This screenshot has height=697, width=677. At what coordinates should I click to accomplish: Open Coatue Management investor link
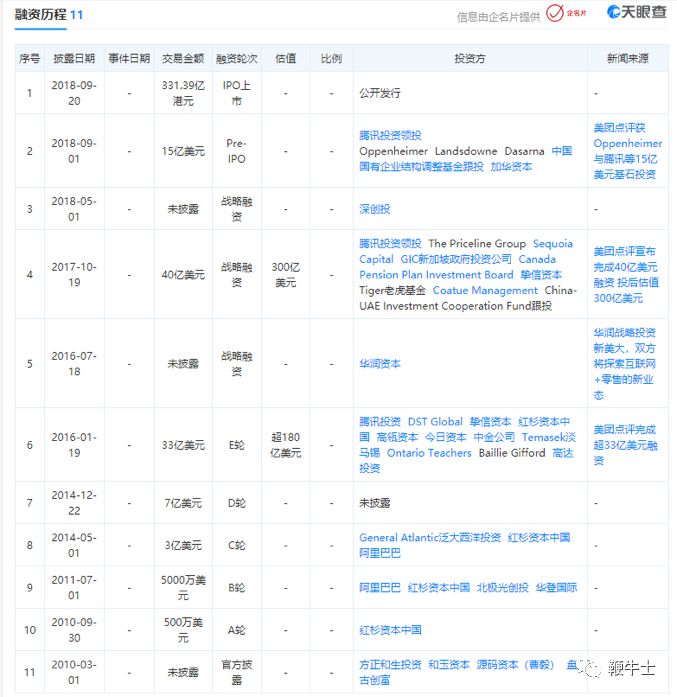[485, 290]
